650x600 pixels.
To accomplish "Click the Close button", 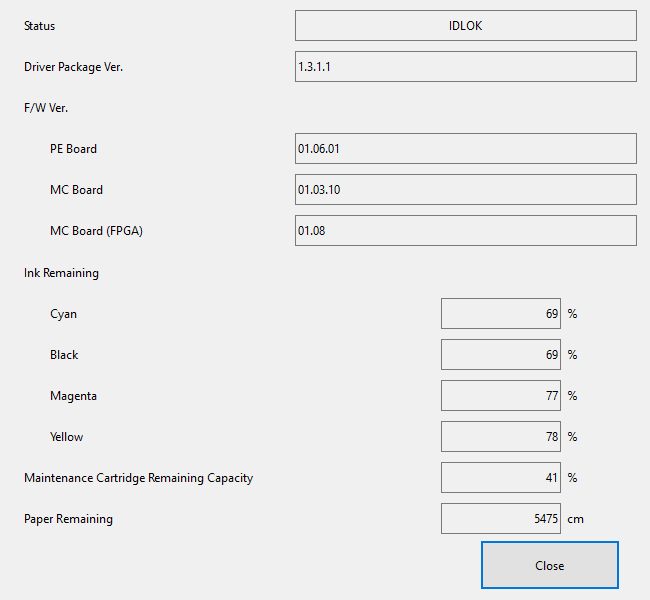I will point(549,565).
